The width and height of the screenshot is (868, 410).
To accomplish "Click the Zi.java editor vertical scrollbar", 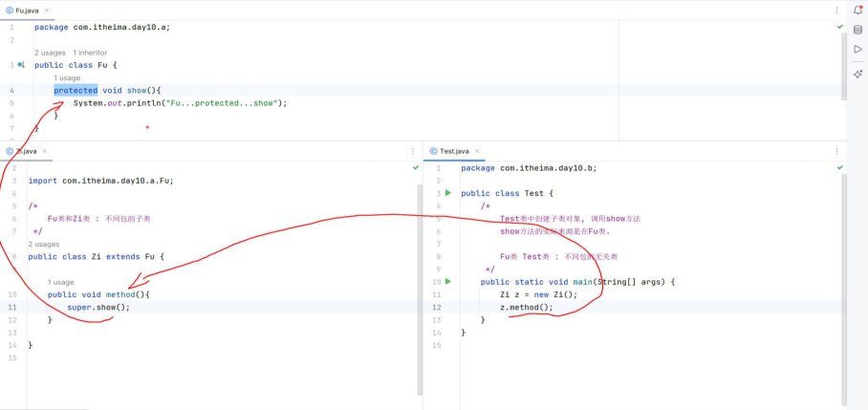I will point(420,290).
